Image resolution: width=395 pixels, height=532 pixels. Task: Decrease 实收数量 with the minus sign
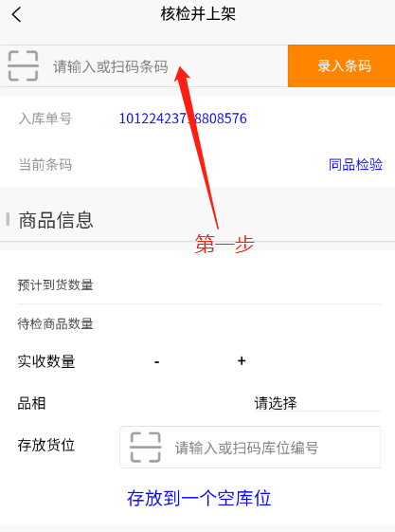click(157, 361)
